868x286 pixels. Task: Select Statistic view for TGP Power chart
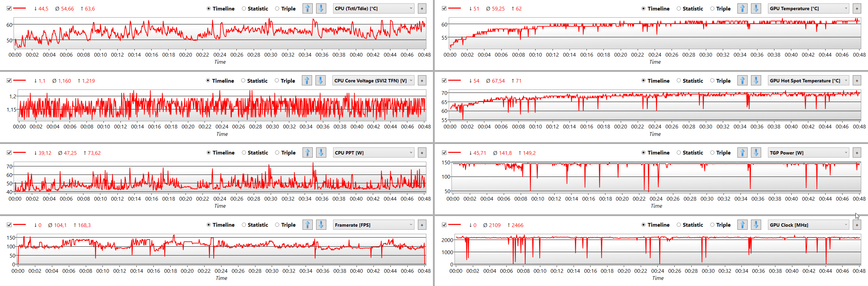[x=690, y=152]
